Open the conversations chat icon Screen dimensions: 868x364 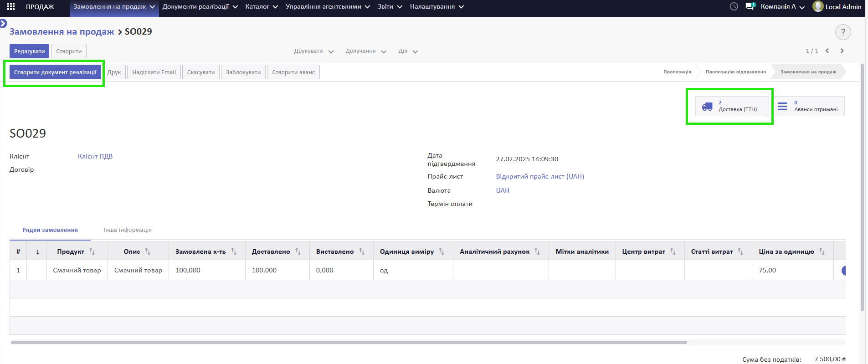(x=750, y=6)
